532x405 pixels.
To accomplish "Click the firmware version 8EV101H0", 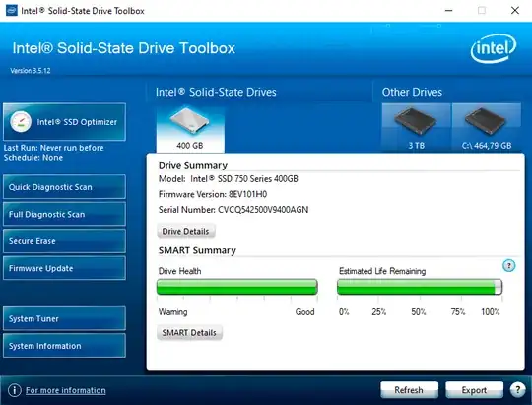I will pyautogui.click(x=247, y=194).
